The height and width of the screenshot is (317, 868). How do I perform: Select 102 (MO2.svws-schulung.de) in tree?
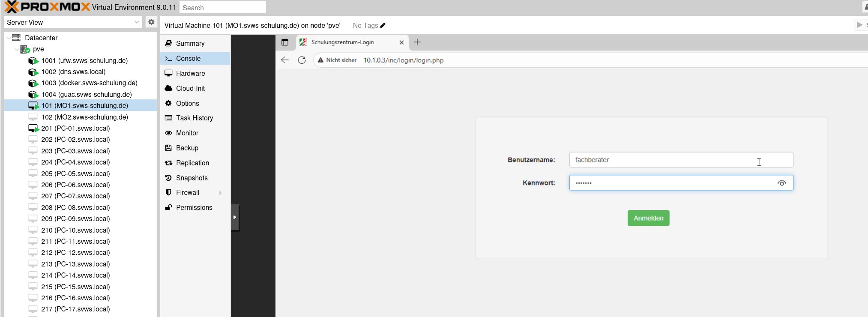[x=81, y=117]
